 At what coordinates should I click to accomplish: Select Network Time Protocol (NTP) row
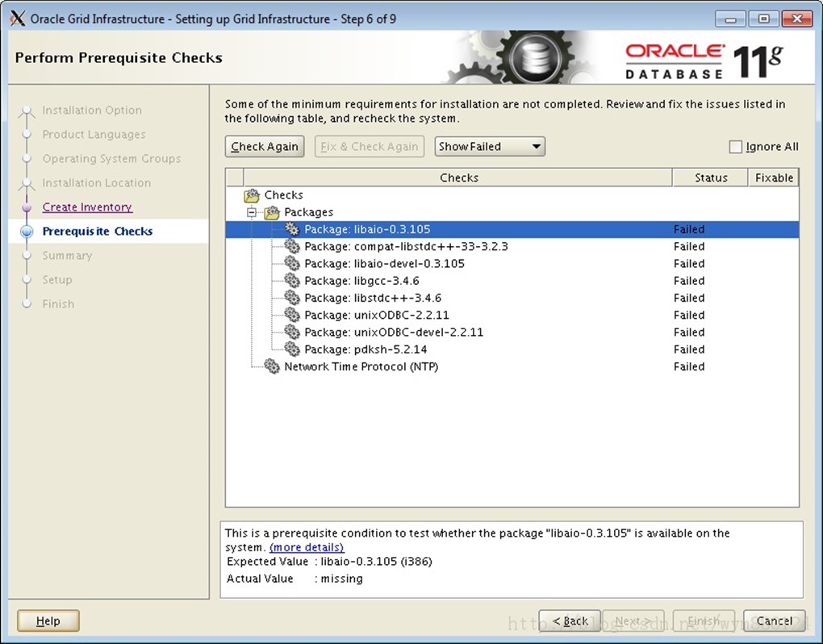(512, 366)
